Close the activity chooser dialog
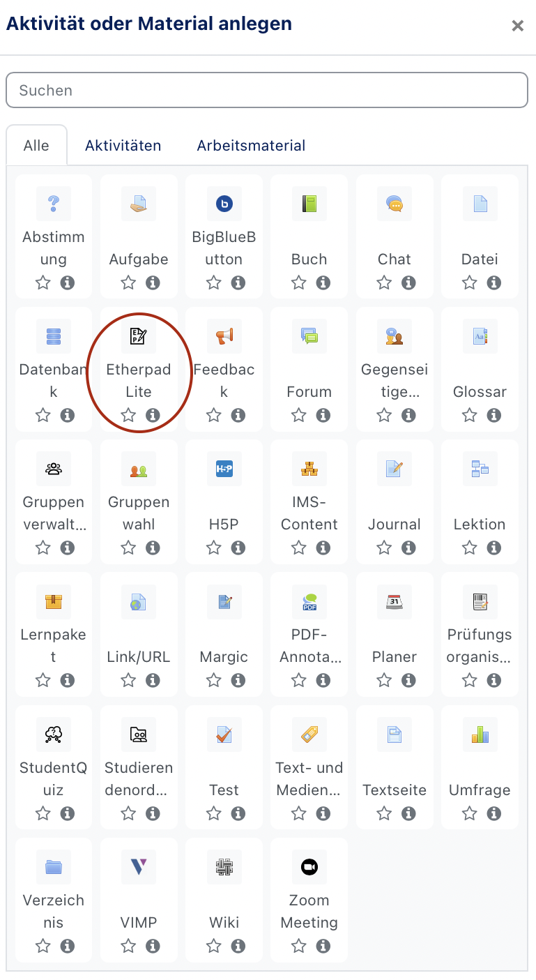The image size is (536, 980). (x=517, y=26)
